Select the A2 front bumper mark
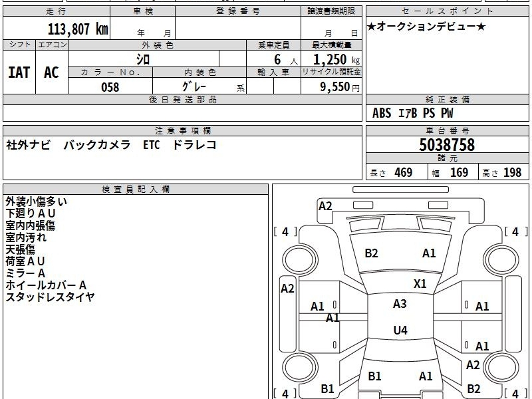 pos(325,206)
